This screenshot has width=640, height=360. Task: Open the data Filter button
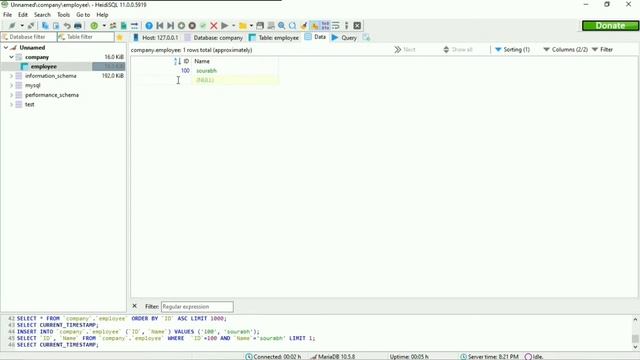pyautogui.click(x=602, y=49)
